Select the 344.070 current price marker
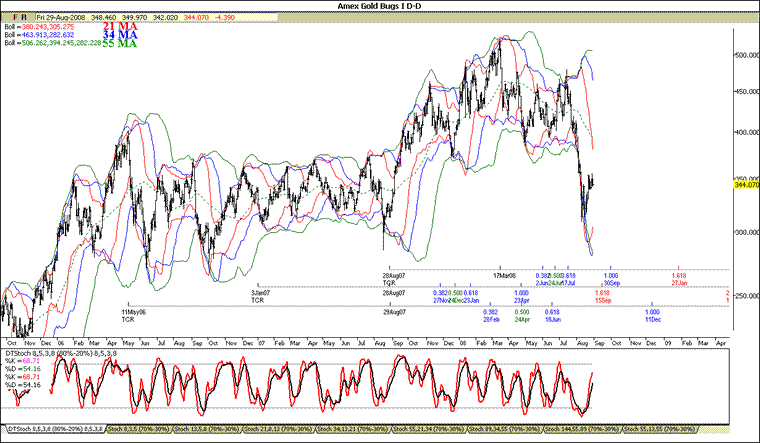 coord(745,185)
